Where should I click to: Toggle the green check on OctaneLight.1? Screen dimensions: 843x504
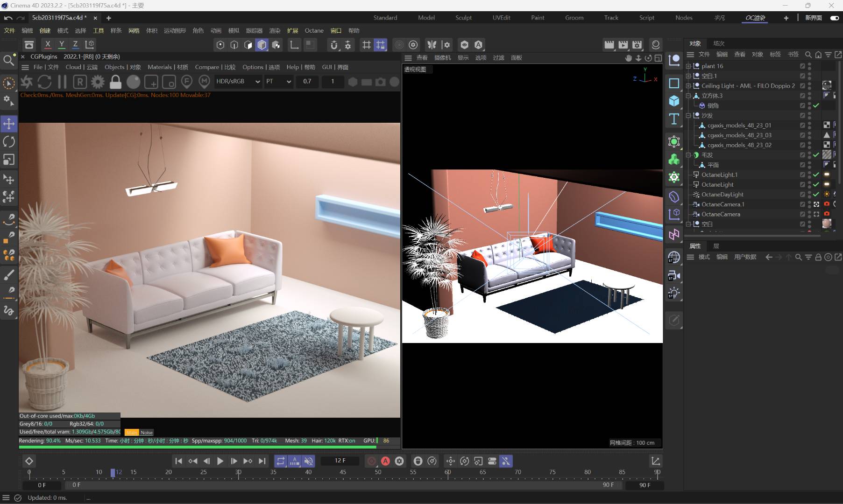[816, 175]
